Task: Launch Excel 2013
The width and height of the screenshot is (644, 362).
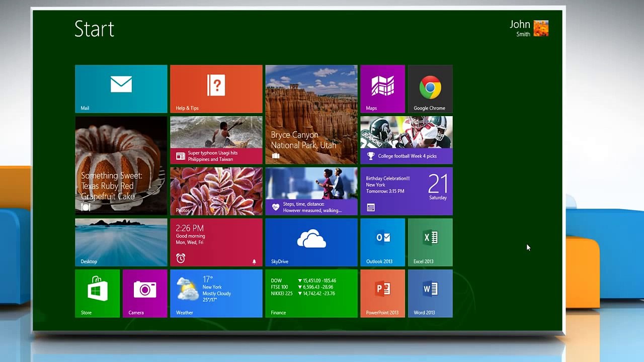Action: (x=430, y=242)
